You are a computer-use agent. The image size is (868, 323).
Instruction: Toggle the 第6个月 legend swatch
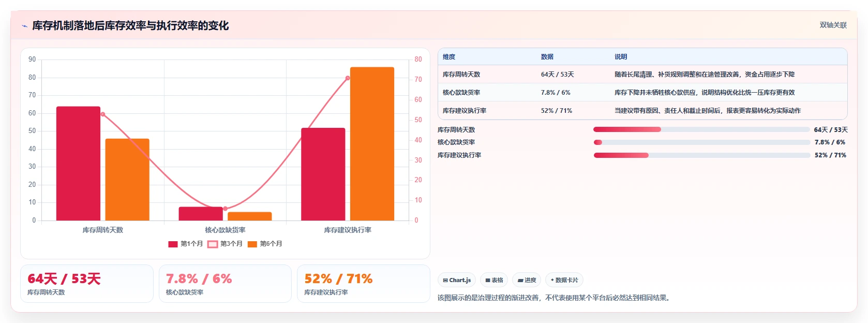point(252,244)
